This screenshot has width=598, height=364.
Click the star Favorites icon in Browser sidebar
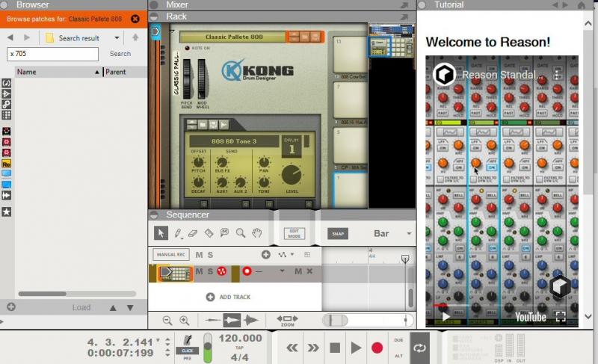[x=7, y=212]
